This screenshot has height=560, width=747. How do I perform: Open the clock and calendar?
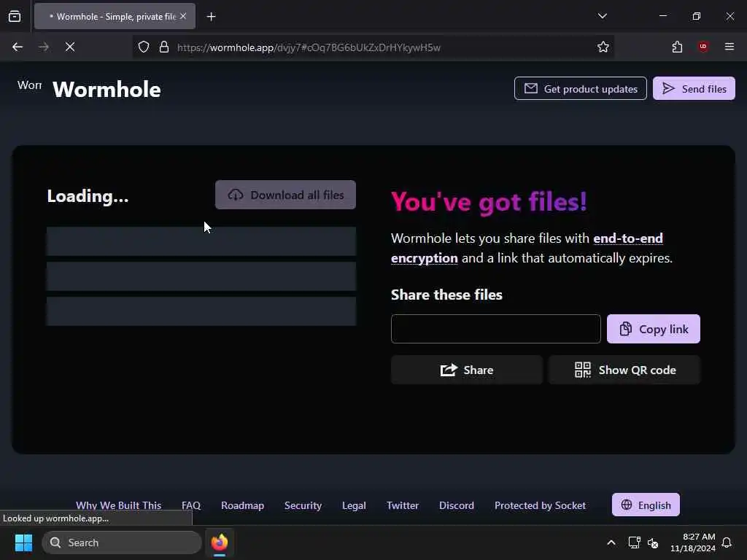(693, 542)
